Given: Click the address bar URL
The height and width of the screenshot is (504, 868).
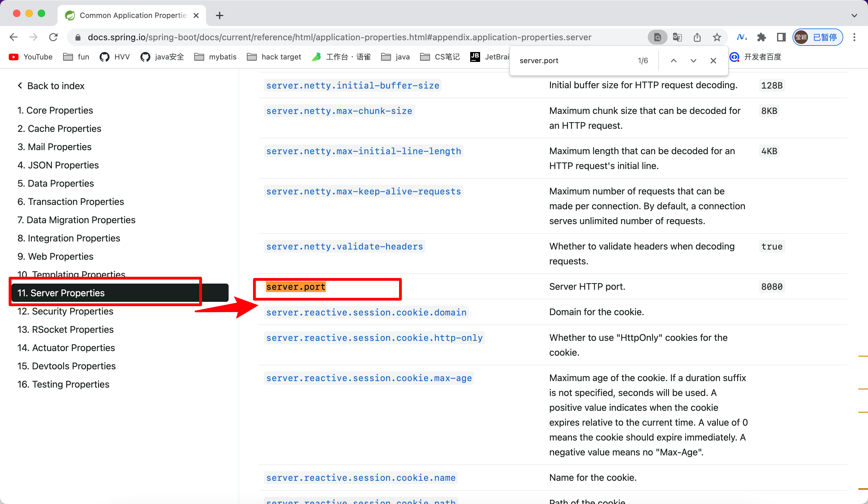Looking at the screenshot, I should pos(339,37).
